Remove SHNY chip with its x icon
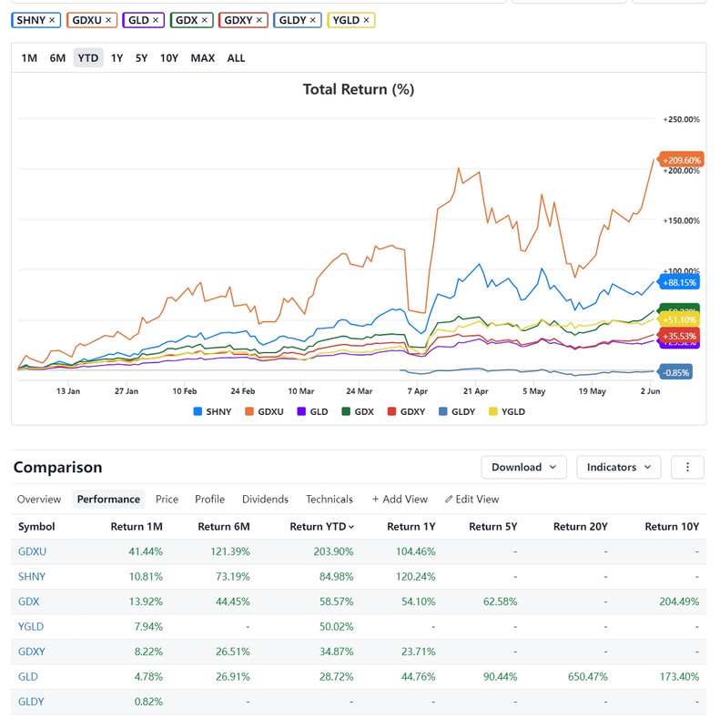 pyautogui.click(x=52, y=20)
